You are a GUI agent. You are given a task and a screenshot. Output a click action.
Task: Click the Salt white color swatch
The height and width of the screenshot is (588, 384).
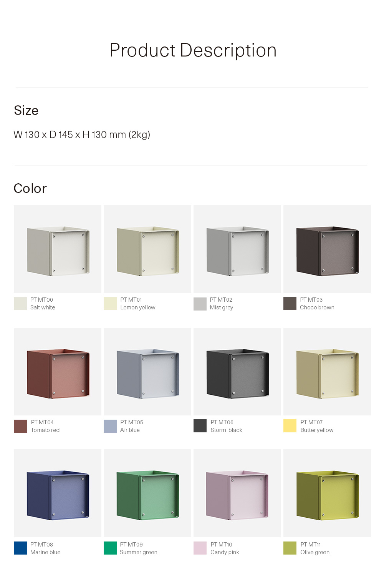20,304
